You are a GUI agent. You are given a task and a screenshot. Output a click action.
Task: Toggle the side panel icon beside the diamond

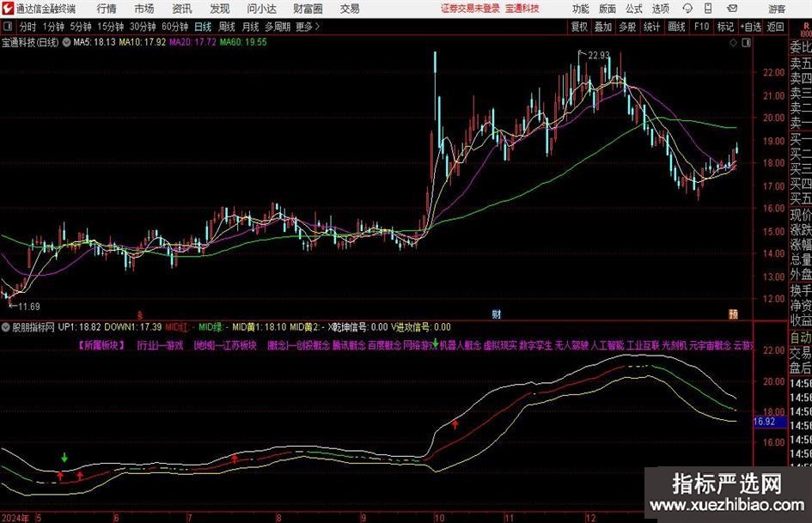point(746,43)
